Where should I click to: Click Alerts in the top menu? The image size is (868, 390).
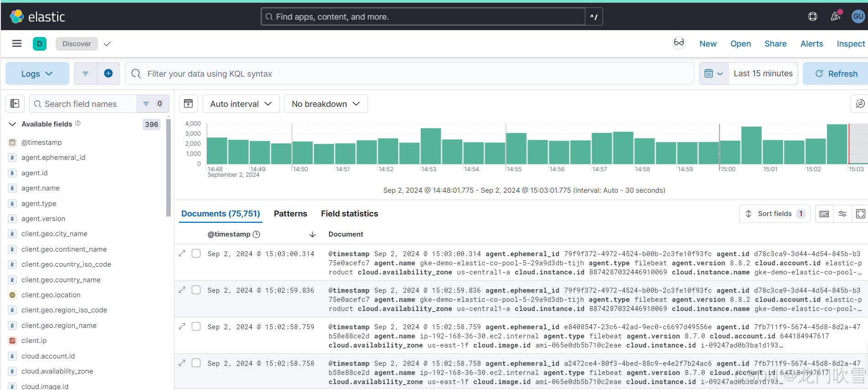tap(811, 44)
